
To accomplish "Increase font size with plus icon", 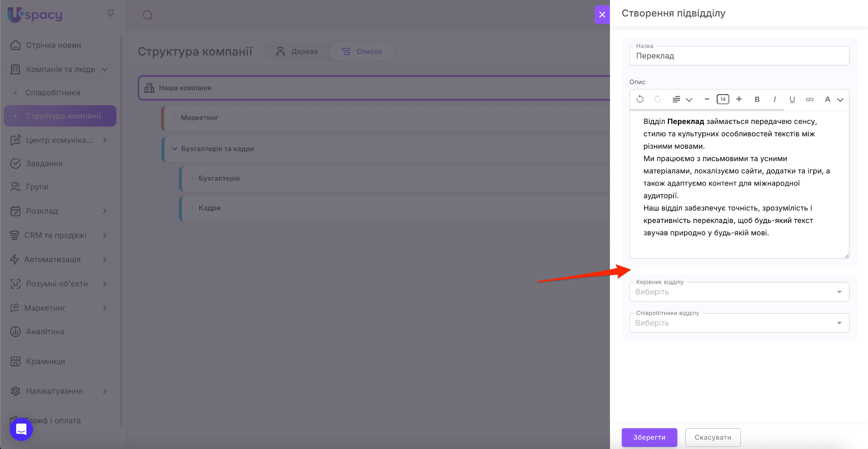I will 739,99.
